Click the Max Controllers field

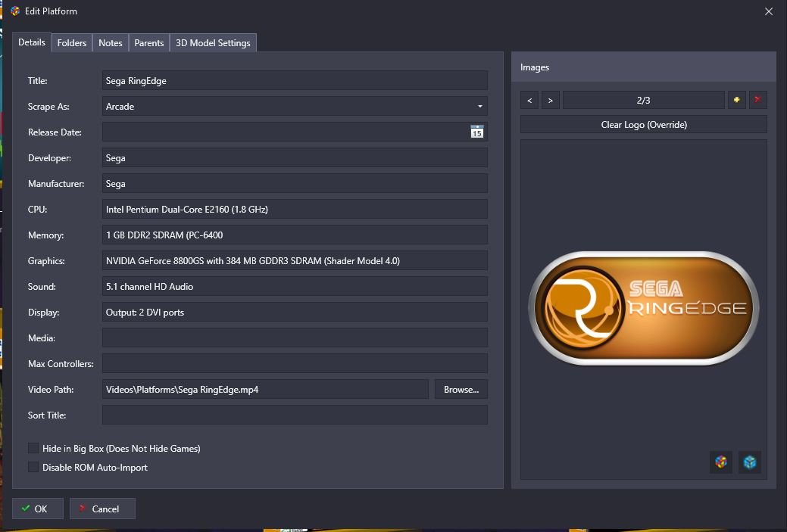(295, 363)
